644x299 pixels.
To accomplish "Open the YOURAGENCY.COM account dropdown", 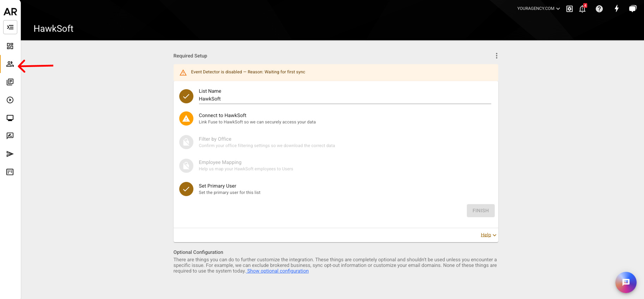I will pyautogui.click(x=538, y=8).
